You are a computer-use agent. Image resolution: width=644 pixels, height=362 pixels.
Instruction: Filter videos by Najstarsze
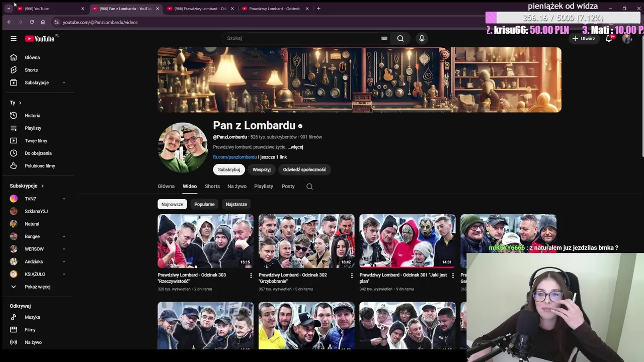click(236, 204)
